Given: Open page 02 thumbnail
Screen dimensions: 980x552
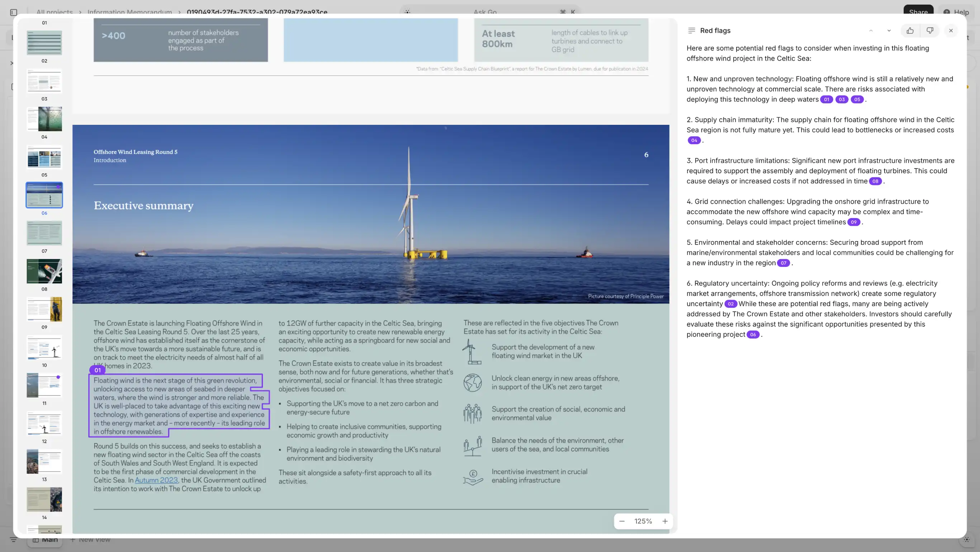Looking at the screenshot, I should coord(44,43).
